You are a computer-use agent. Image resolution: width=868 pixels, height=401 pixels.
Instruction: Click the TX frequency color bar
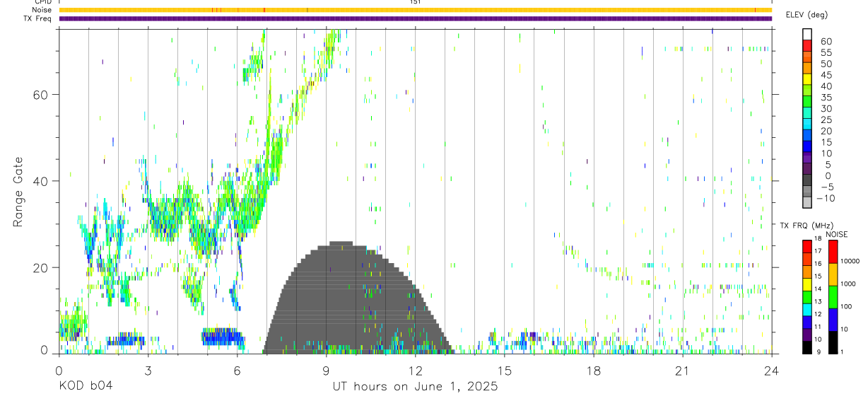coord(807,297)
